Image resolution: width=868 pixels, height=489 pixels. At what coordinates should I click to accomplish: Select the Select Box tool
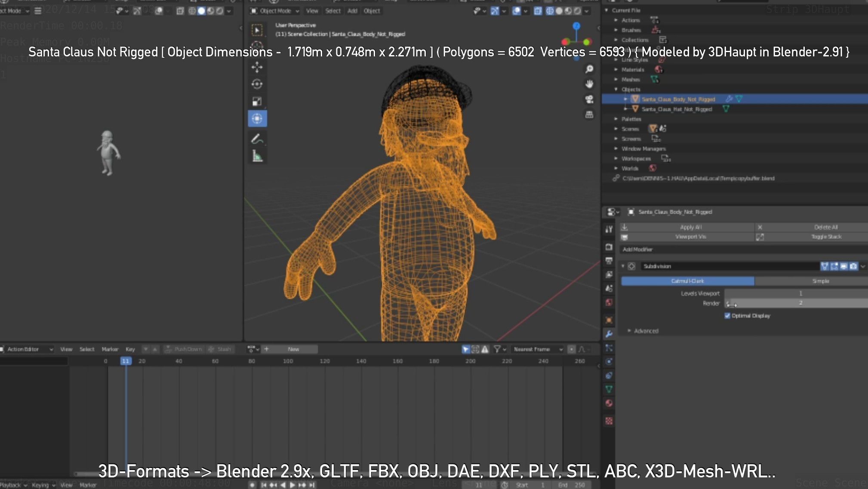[257, 30]
